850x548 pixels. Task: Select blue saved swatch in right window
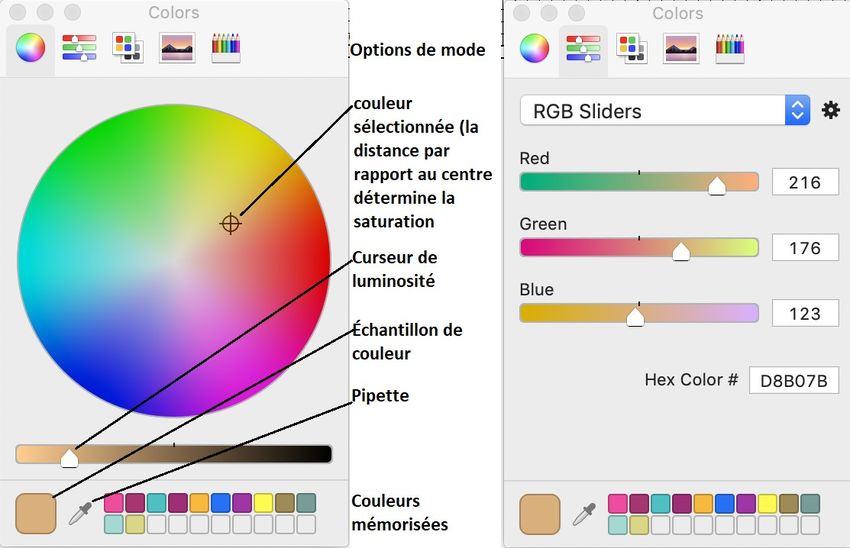[x=725, y=504]
